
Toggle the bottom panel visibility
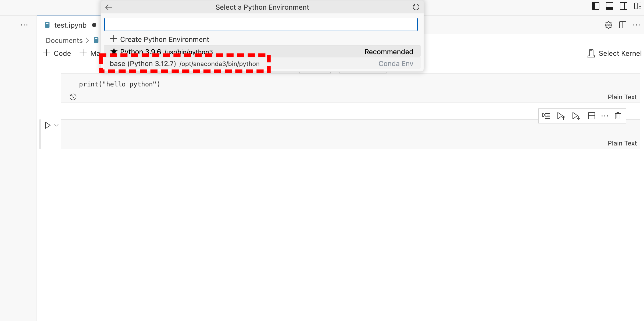[x=610, y=6]
